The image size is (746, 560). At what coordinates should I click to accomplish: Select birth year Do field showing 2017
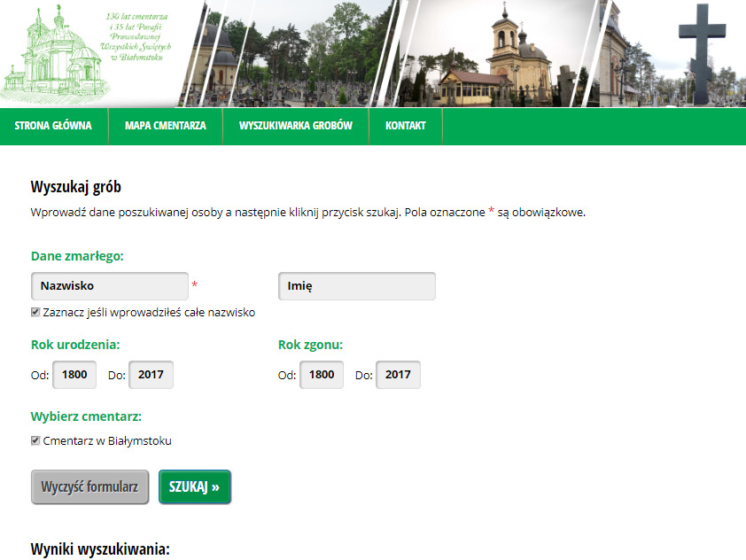coord(151,375)
